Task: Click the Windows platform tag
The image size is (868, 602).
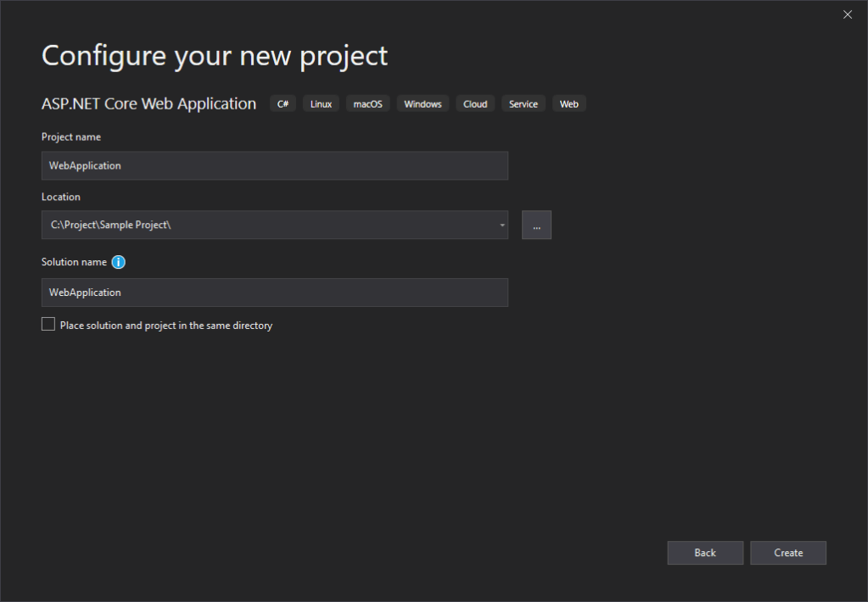Action: (423, 104)
